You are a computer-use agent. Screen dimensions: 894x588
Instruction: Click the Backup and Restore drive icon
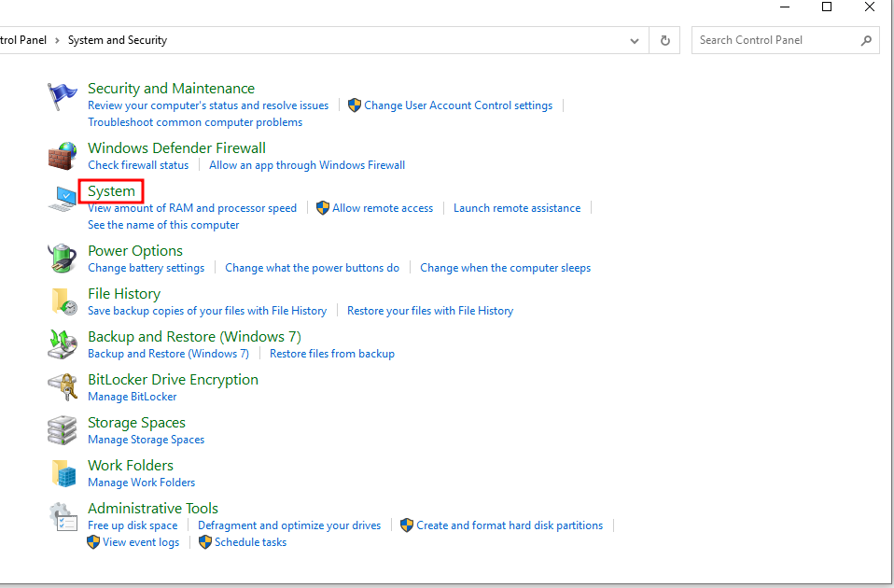click(x=63, y=343)
